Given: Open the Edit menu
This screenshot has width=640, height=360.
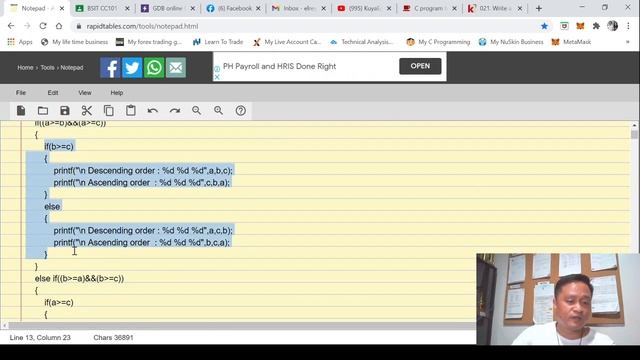Looking at the screenshot, I should [x=53, y=93].
